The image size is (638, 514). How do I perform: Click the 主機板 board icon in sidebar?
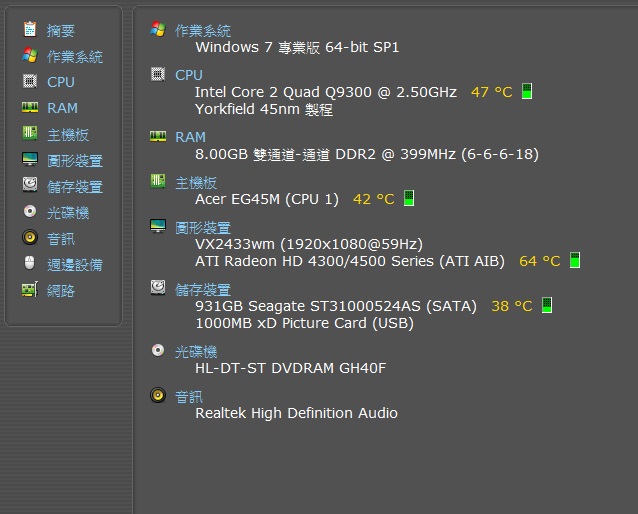[x=30, y=133]
